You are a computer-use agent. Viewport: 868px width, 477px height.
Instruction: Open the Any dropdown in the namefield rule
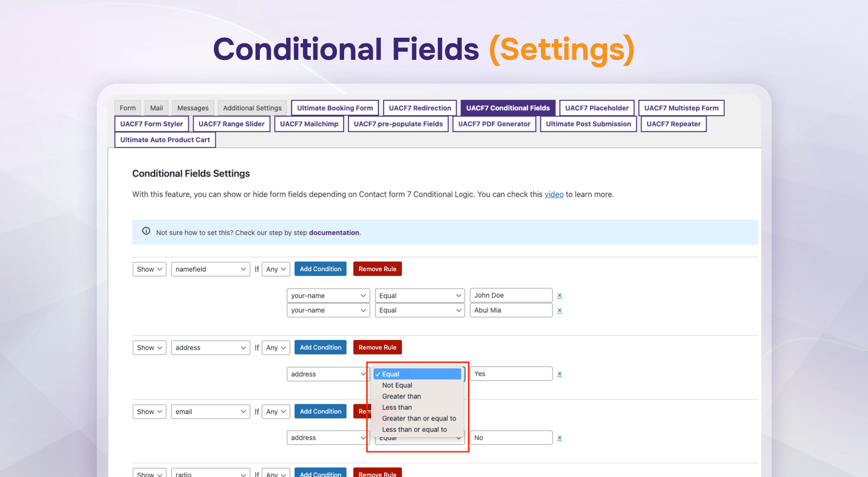coord(276,269)
